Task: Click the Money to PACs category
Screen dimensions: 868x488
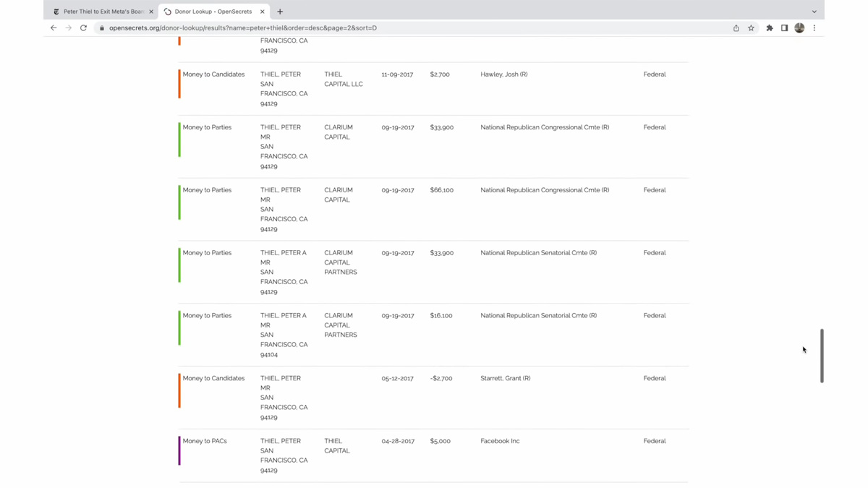Action: pyautogui.click(x=205, y=441)
